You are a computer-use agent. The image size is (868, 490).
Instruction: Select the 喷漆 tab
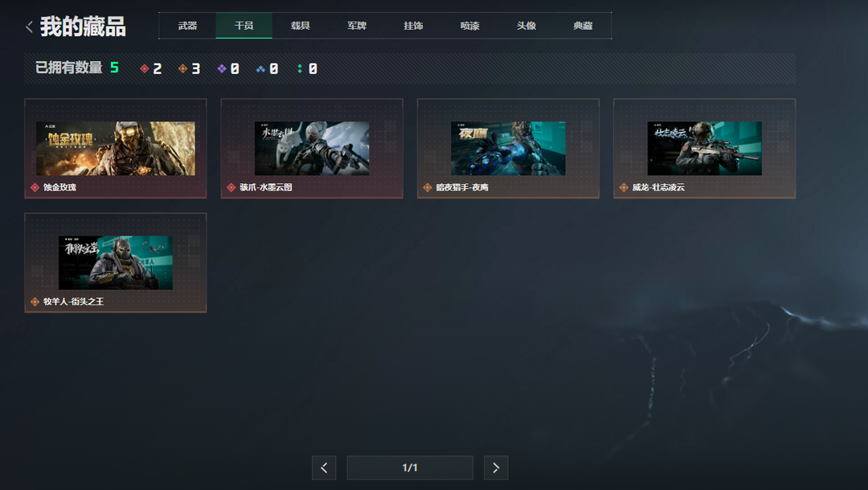click(x=470, y=26)
